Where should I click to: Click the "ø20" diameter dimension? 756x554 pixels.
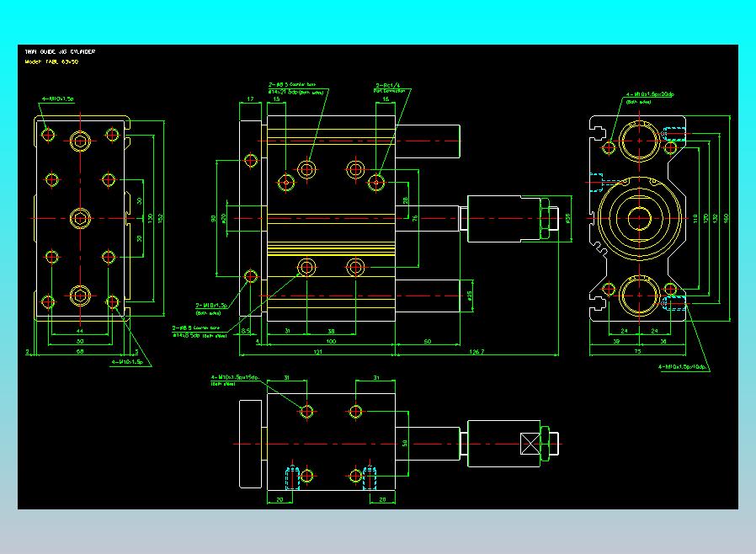click(224, 218)
